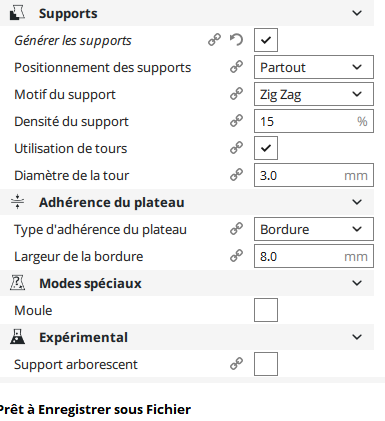The height and width of the screenshot is (421, 385).
Task: Edit the Densité du support value field
Action: coord(314,121)
